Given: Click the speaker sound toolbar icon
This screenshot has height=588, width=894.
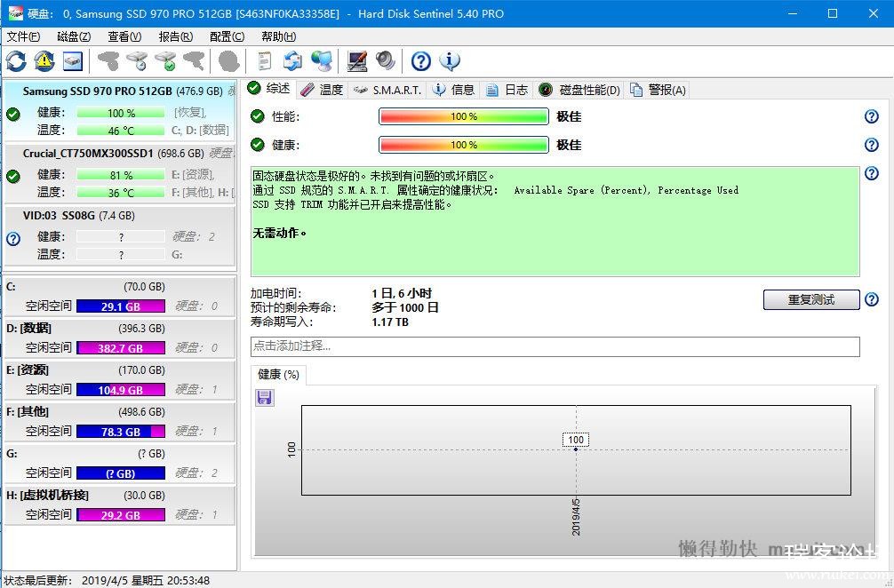Looking at the screenshot, I should (386, 61).
